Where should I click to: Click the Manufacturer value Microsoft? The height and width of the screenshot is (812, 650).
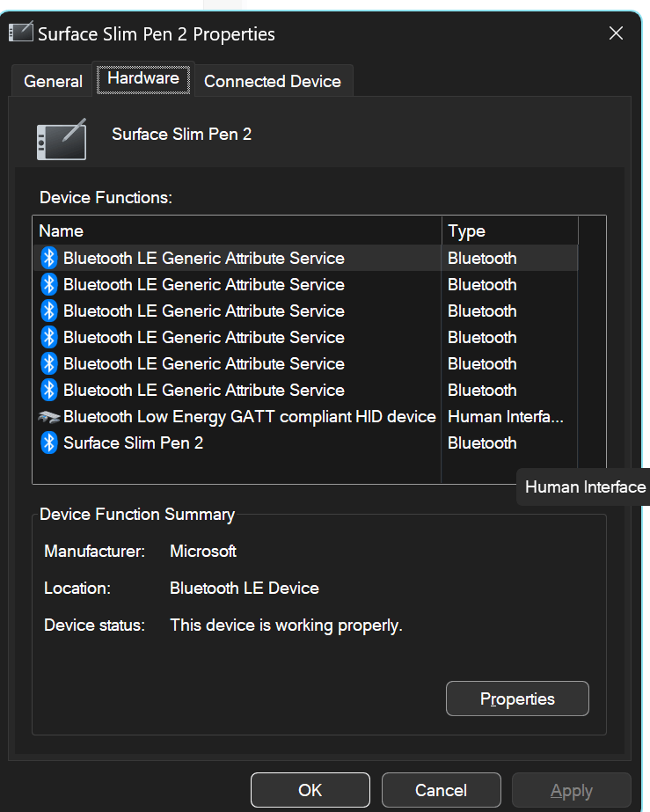[x=203, y=551]
